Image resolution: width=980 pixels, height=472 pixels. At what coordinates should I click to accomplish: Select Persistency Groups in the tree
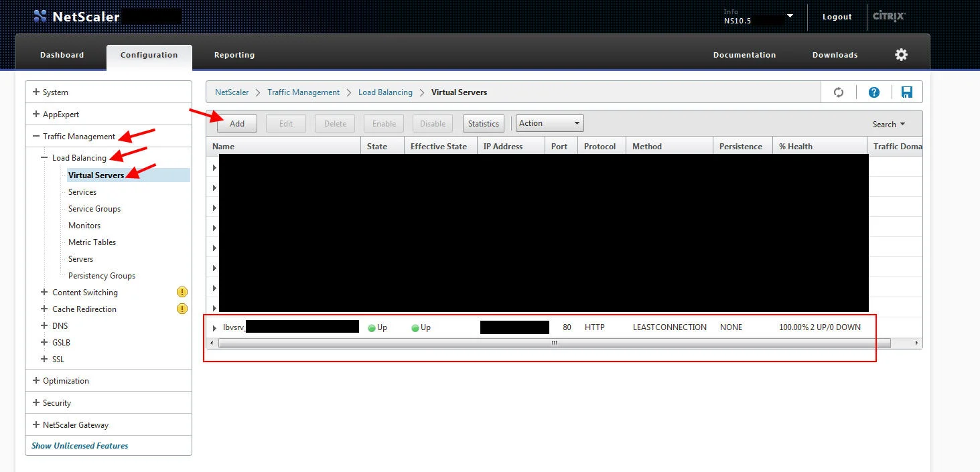click(x=102, y=275)
